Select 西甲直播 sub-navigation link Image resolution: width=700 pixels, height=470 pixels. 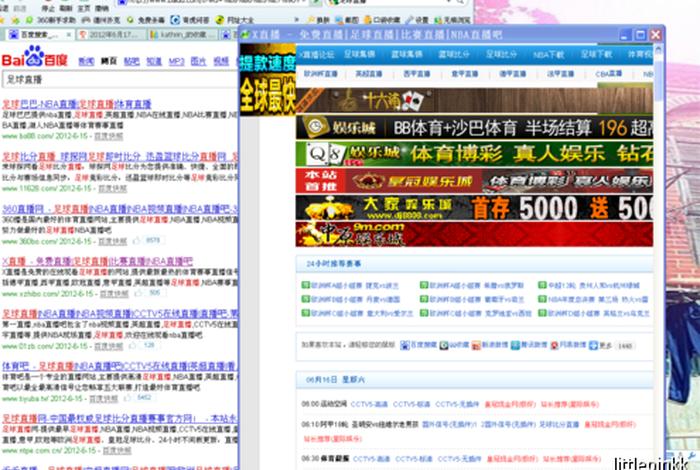[417, 74]
